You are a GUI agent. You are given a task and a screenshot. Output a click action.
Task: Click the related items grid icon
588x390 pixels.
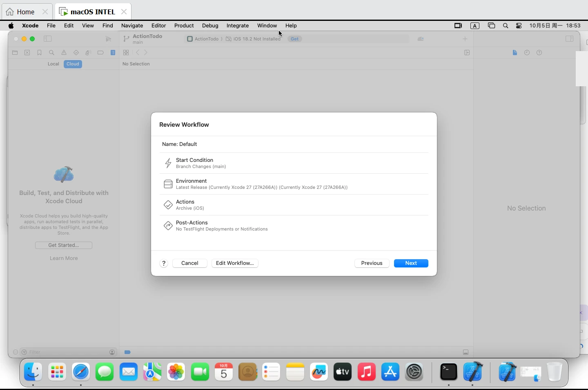tap(126, 53)
